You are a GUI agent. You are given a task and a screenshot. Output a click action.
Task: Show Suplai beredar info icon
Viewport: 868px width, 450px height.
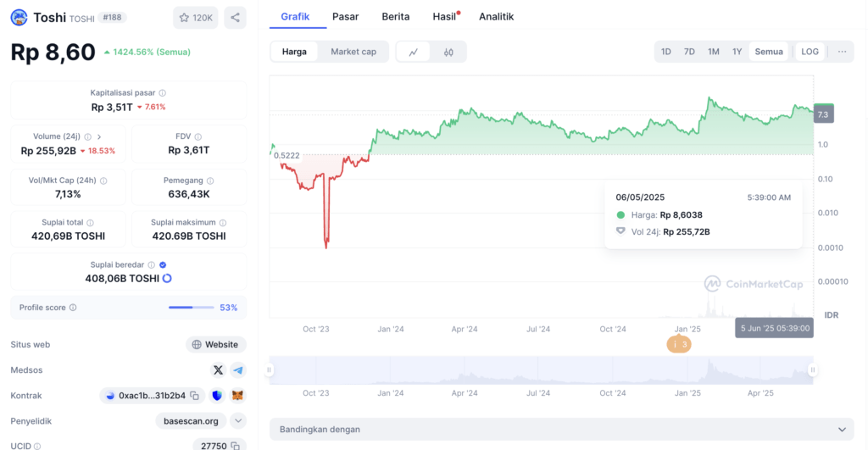[151, 265]
